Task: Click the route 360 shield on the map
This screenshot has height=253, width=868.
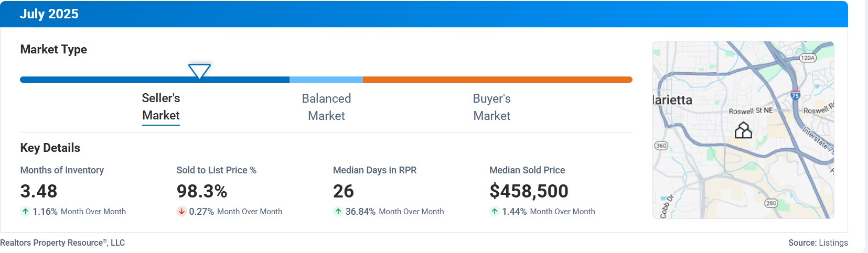Action: (661, 146)
